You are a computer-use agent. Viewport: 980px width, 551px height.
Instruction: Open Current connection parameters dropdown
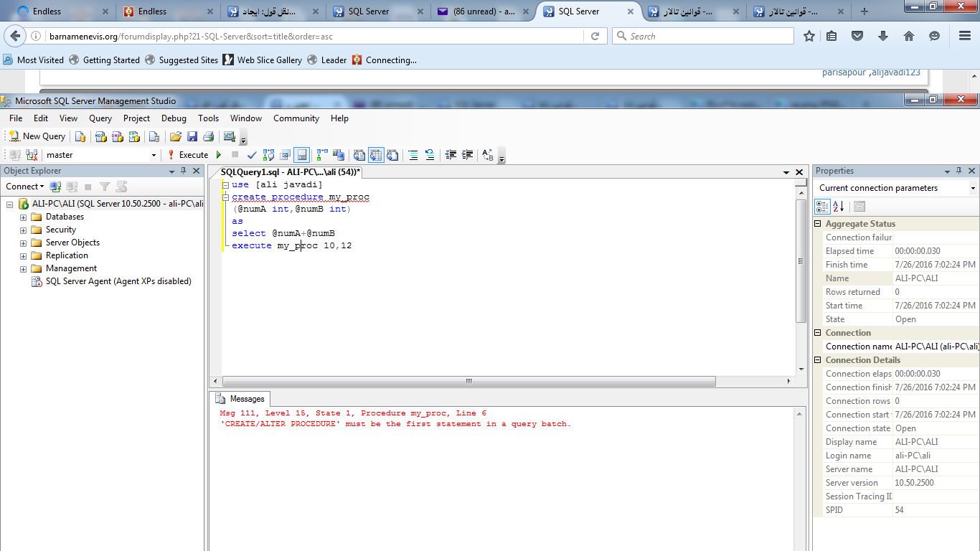973,188
